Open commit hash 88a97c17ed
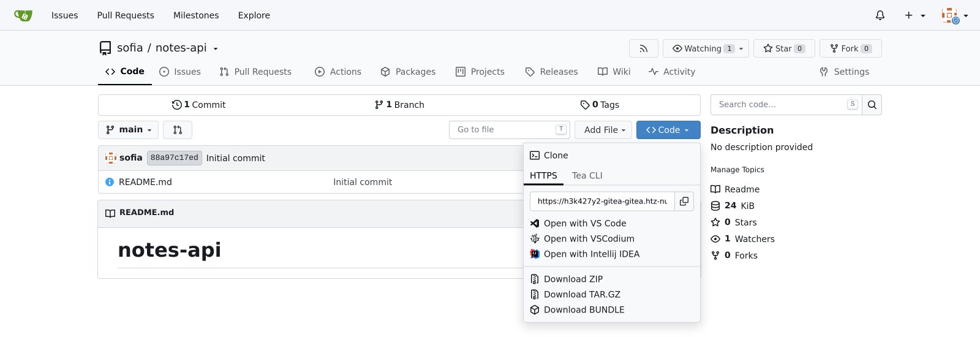 point(175,158)
